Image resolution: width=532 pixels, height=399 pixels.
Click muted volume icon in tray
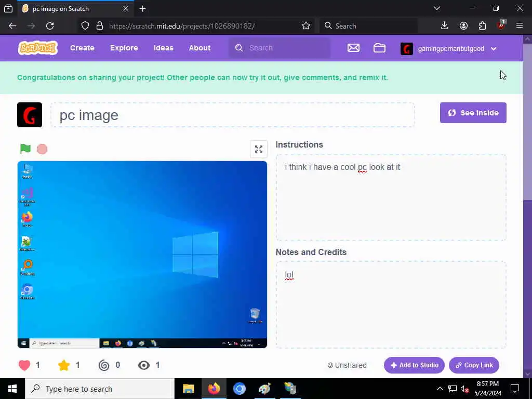(465, 389)
